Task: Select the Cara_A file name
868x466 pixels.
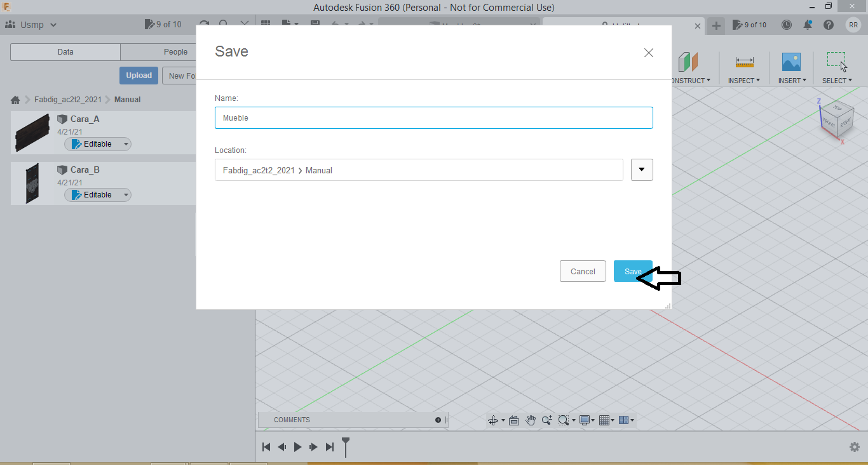Action: coord(85,119)
